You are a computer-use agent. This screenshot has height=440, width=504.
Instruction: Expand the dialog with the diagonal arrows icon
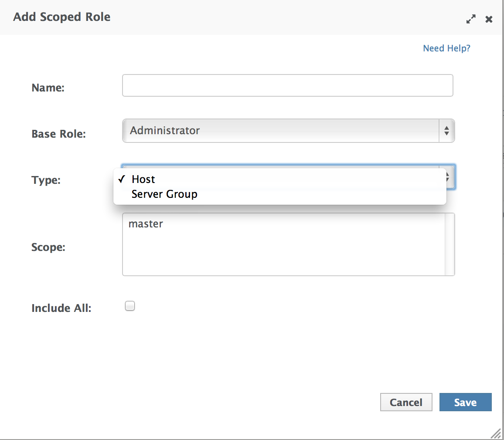click(471, 19)
